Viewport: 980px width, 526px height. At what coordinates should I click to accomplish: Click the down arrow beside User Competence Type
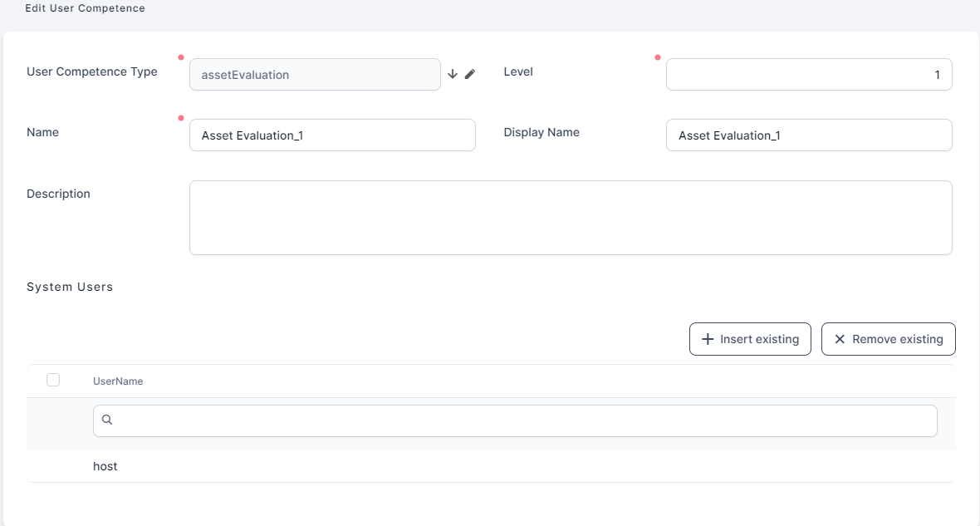pos(453,74)
